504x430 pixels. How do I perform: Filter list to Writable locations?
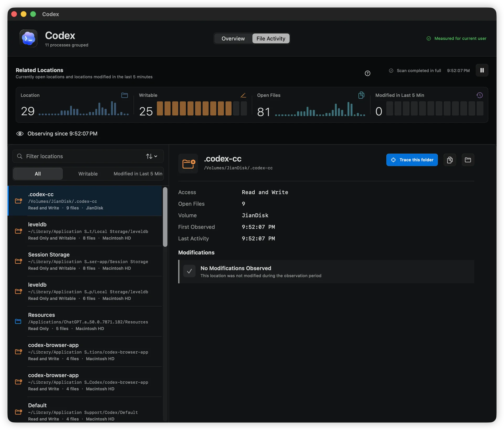tap(88, 174)
